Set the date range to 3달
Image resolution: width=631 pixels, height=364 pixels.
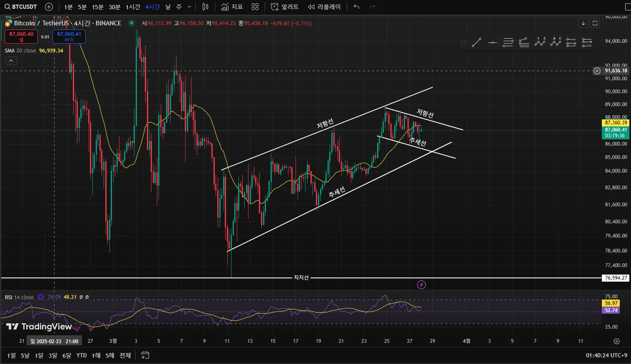[53, 355]
